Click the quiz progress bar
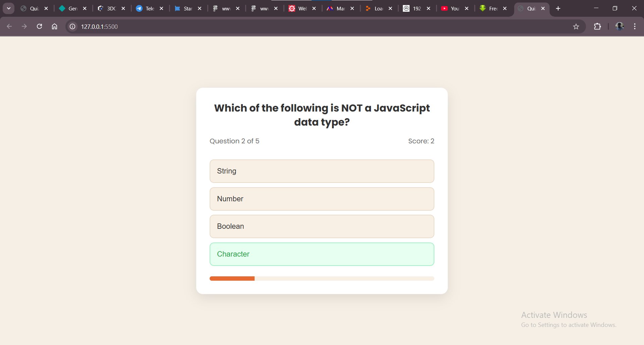 (322, 278)
